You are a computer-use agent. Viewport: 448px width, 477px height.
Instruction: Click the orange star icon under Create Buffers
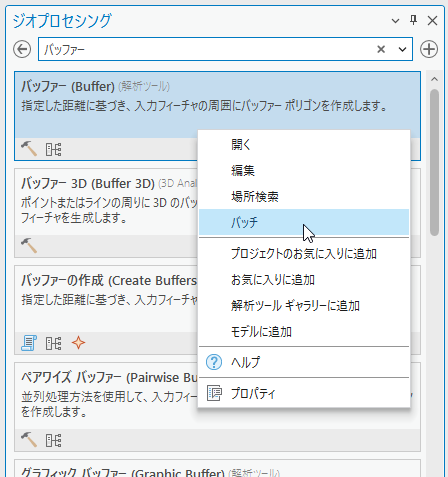[78, 343]
